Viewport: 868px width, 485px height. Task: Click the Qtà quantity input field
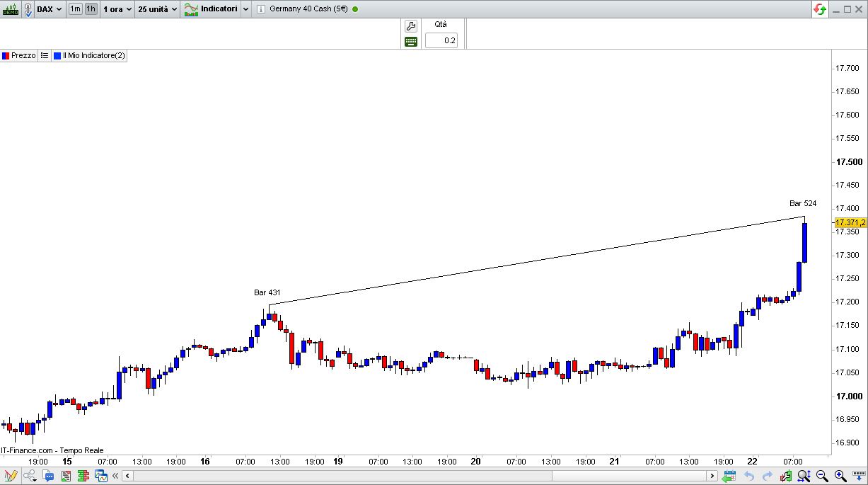point(441,40)
